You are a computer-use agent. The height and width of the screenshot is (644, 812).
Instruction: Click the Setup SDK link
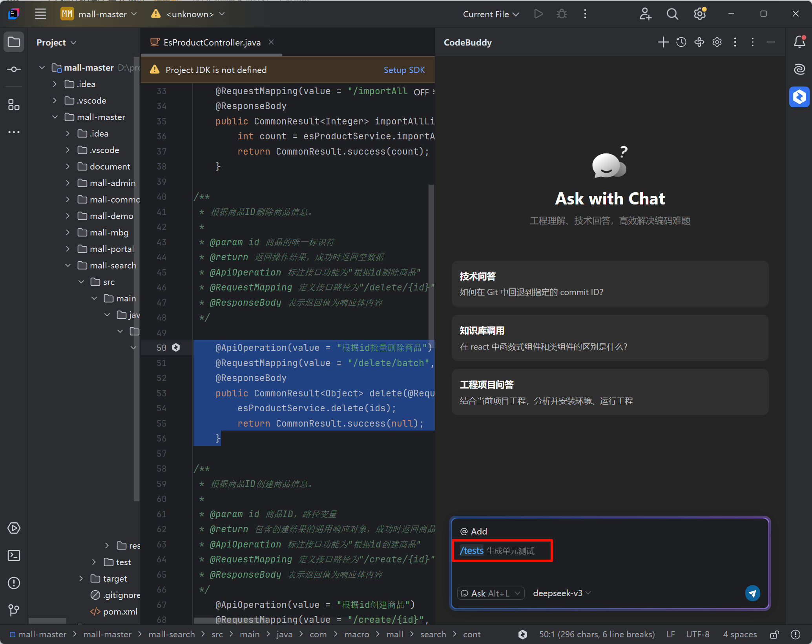click(404, 70)
